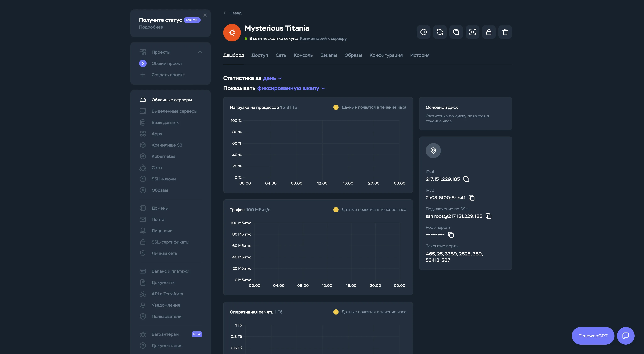This screenshot has height=354, width=644.
Task: Open Документы in sidebar
Action: click(170, 283)
